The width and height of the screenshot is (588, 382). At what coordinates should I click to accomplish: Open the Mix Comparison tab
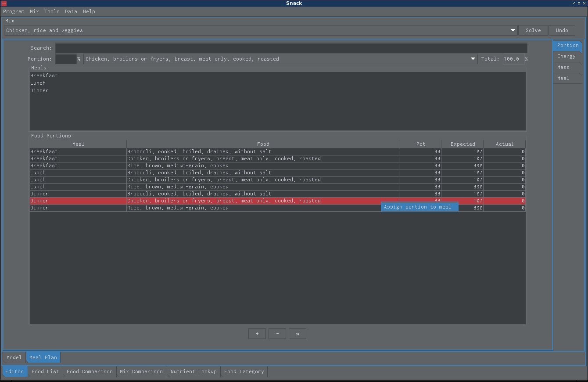tap(141, 371)
